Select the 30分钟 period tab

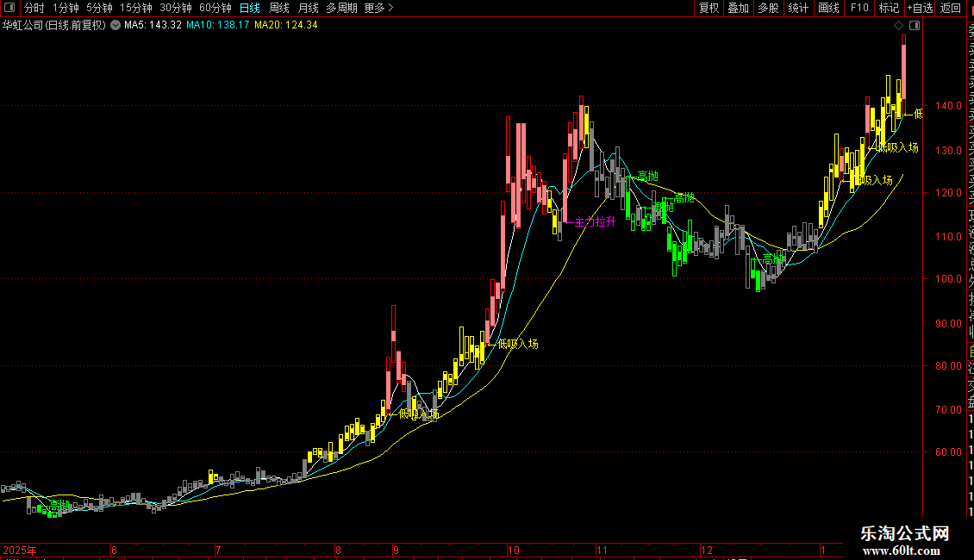(175, 8)
